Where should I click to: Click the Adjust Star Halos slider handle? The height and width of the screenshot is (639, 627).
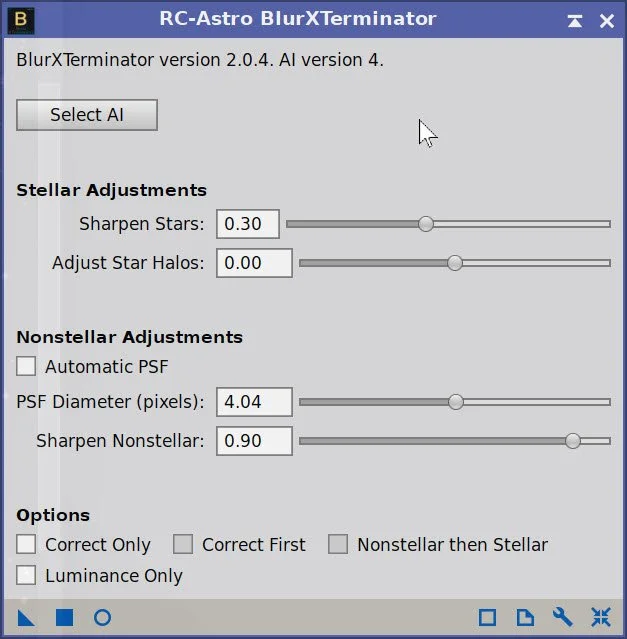(455, 263)
